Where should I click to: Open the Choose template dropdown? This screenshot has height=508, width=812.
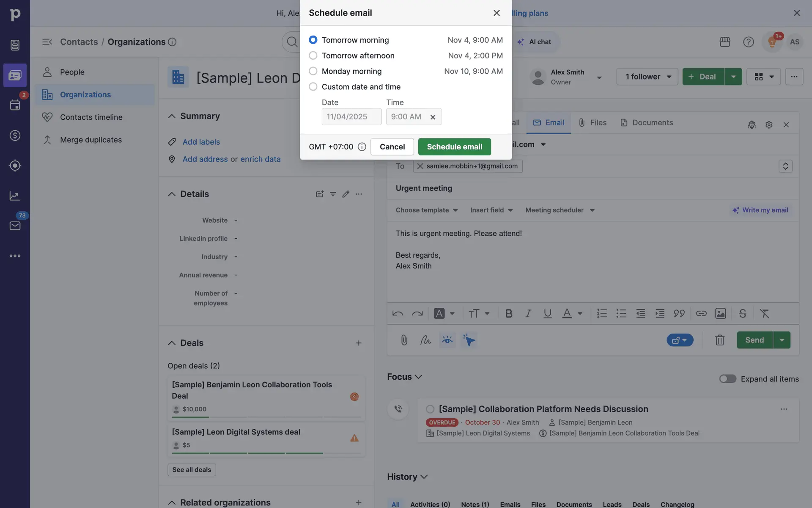tap(426, 210)
